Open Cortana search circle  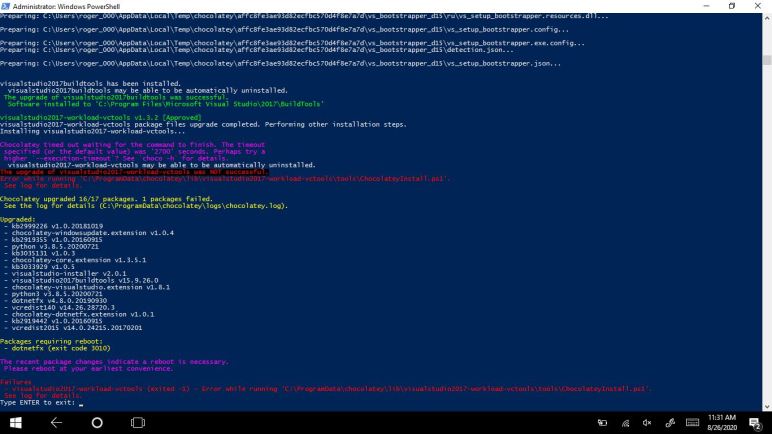97,422
